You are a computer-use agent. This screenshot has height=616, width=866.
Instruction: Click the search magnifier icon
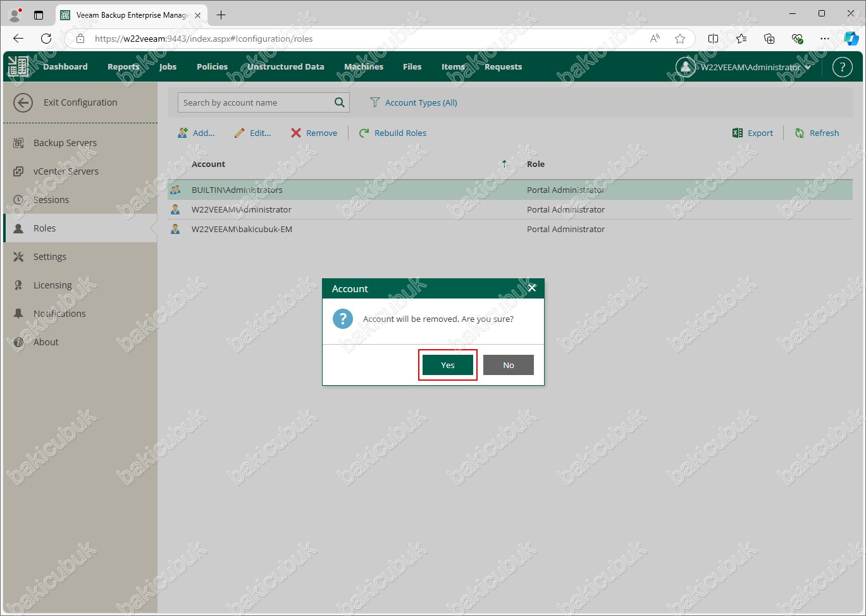tap(340, 102)
